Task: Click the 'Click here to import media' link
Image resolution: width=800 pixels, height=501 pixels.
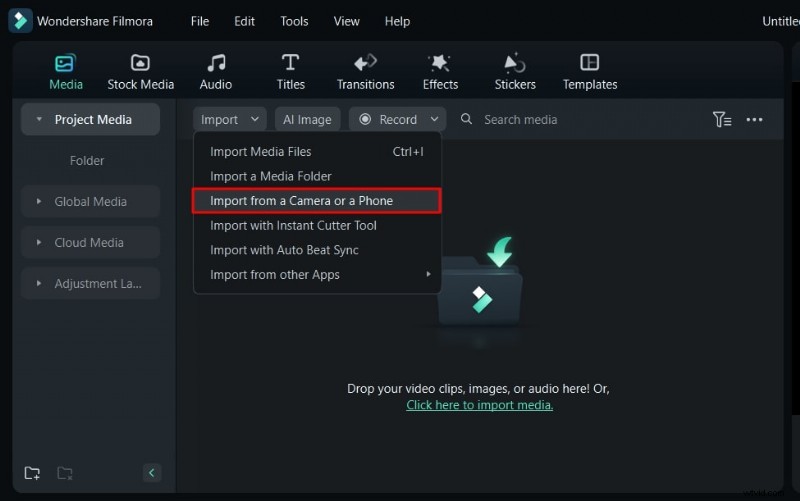Action: click(479, 405)
